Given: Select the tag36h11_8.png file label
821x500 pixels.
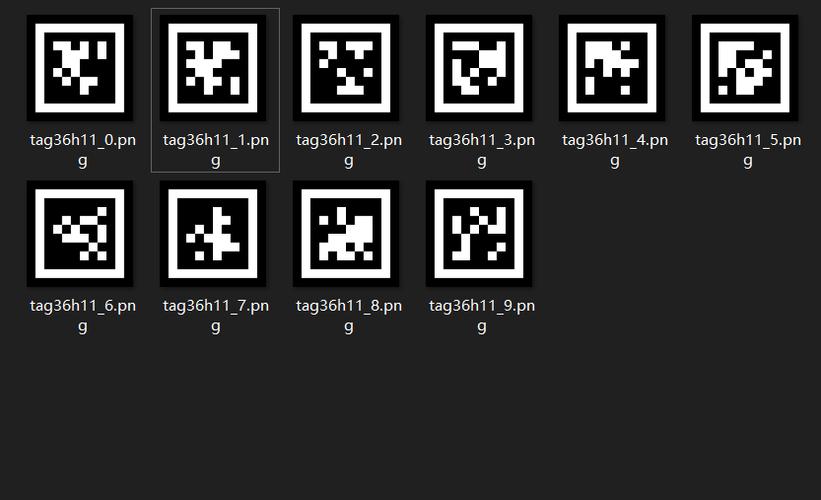Looking at the screenshot, I should coord(349,316).
